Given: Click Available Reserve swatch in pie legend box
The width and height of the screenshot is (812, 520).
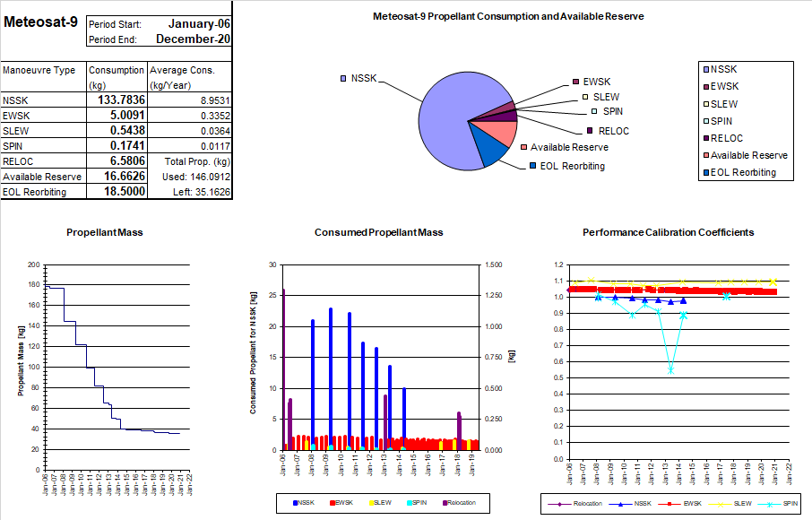Looking at the screenshot, I should (x=706, y=155).
